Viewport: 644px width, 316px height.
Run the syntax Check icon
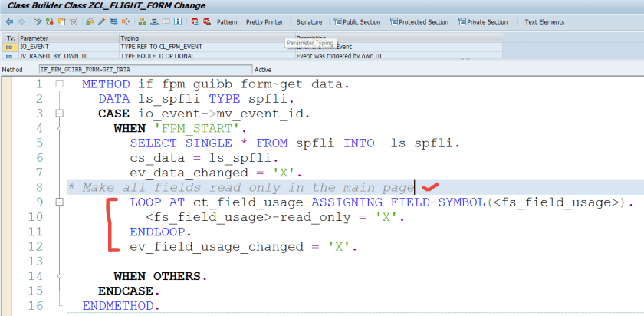point(90,21)
